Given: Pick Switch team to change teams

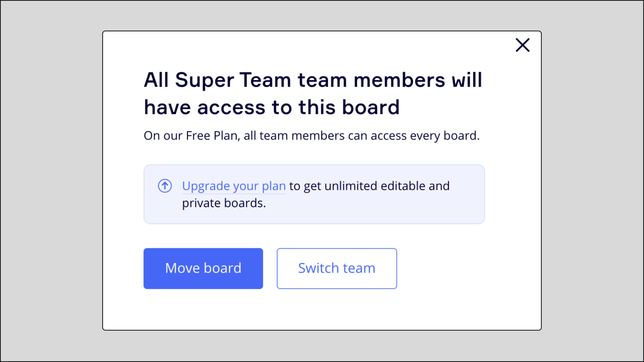Looking at the screenshot, I should (336, 268).
